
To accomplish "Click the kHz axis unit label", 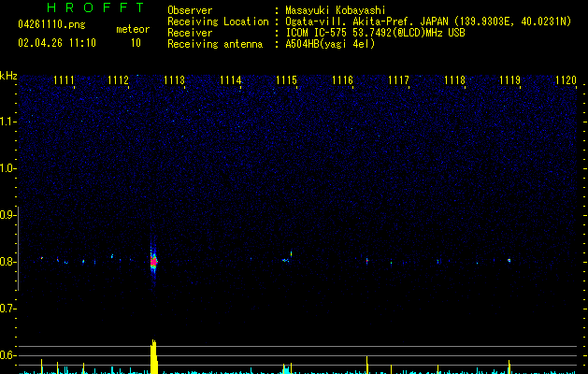I will pyautogui.click(x=8, y=76).
